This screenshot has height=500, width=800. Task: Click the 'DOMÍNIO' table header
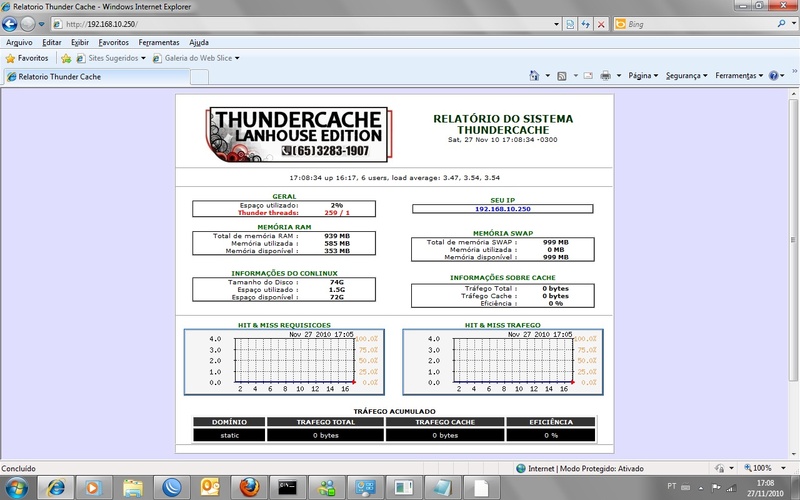229,422
